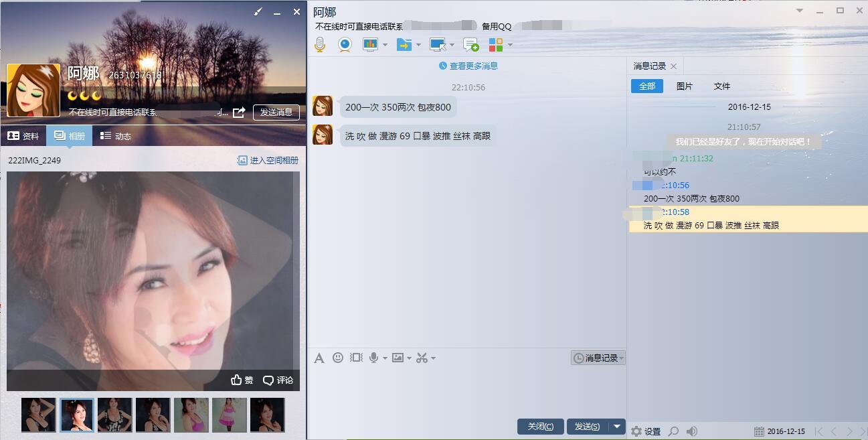Viewport: 868px width, 440px height.
Task: Click the share arrow icon beside signature
Action: coord(239,113)
